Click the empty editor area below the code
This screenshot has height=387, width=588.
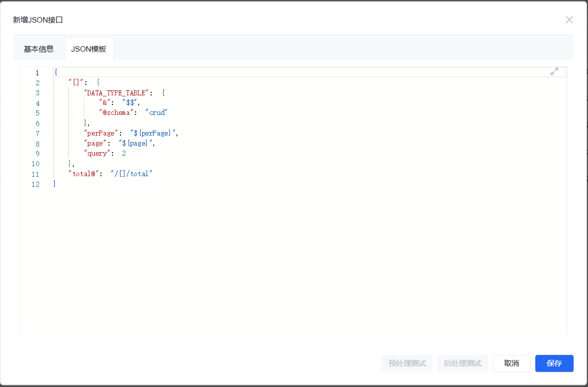pyautogui.click(x=293, y=261)
